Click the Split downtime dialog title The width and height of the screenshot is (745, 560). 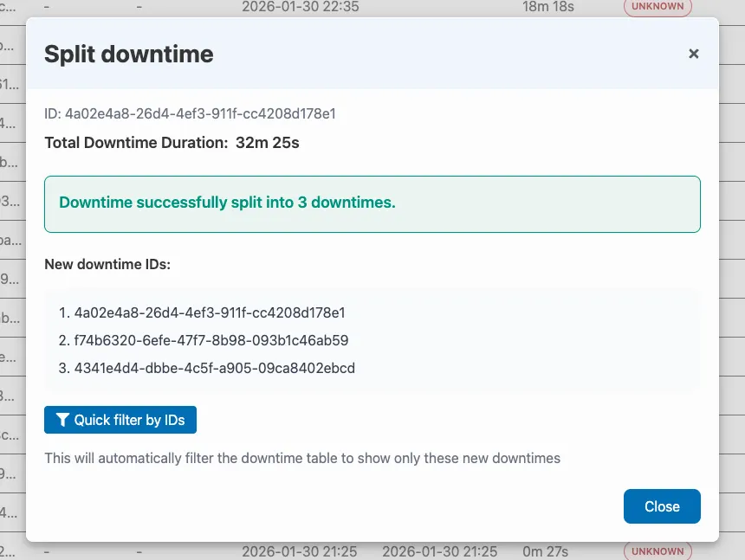point(128,54)
